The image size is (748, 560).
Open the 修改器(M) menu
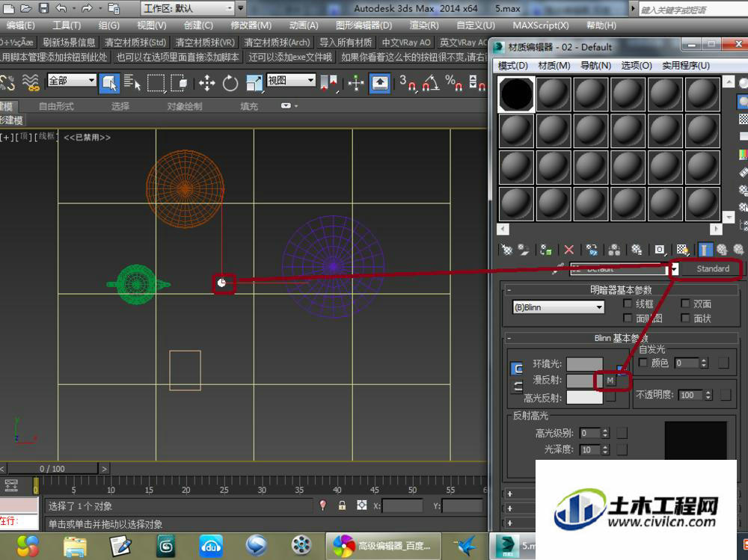point(251,25)
